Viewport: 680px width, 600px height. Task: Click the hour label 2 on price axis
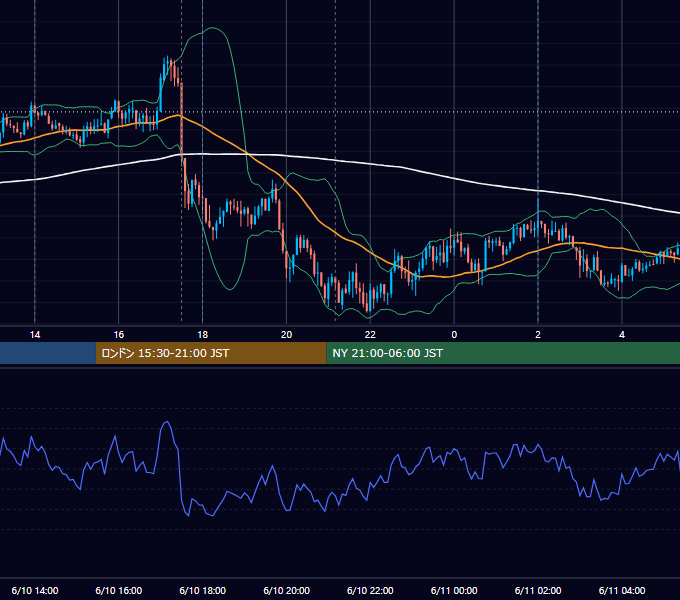pos(538,335)
